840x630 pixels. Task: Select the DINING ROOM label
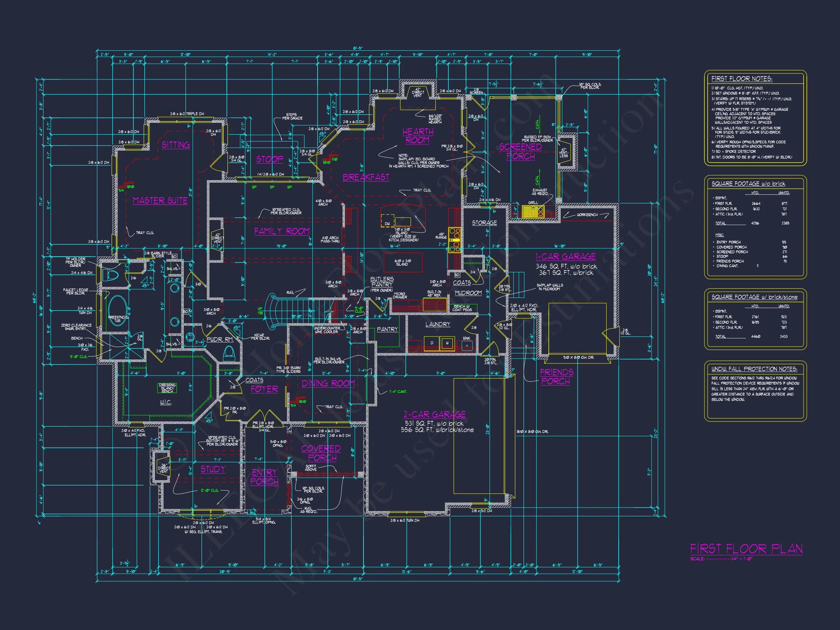pos(328,384)
